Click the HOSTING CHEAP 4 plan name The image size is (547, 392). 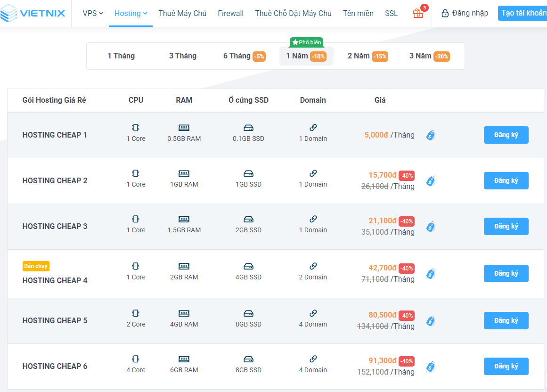(x=55, y=280)
